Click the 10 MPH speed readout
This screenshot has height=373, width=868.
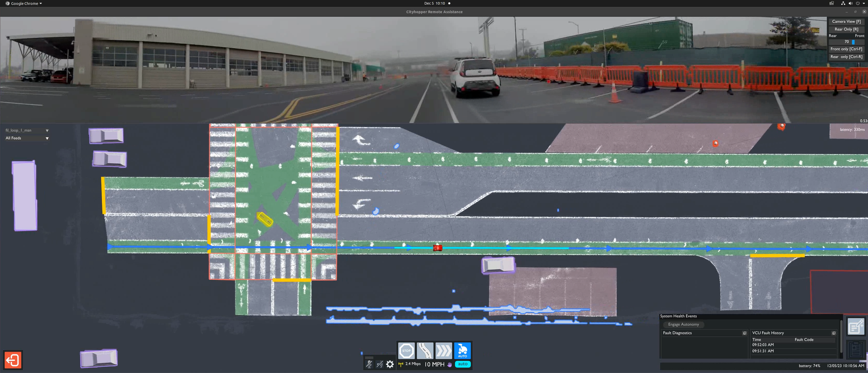pos(434,364)
